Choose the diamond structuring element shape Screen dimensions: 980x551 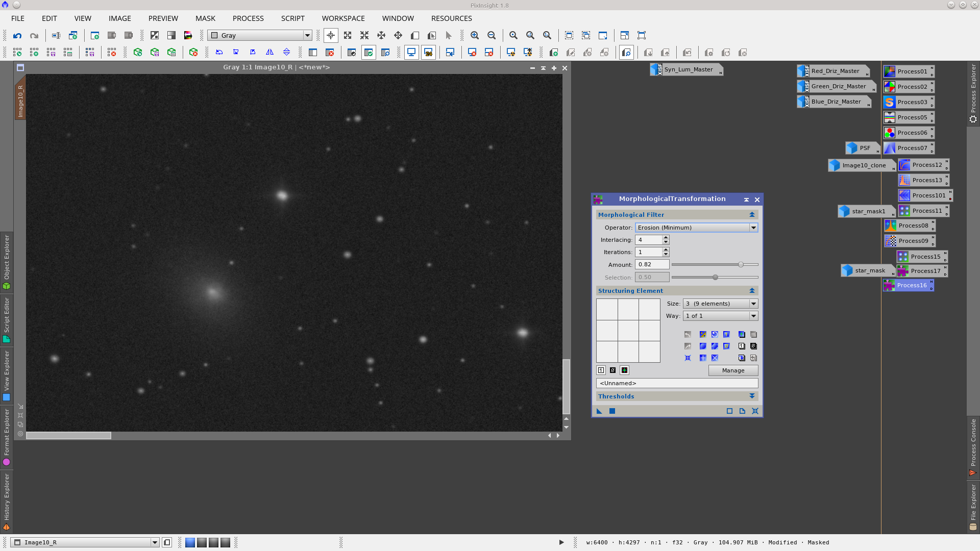[x=715, y=346]
